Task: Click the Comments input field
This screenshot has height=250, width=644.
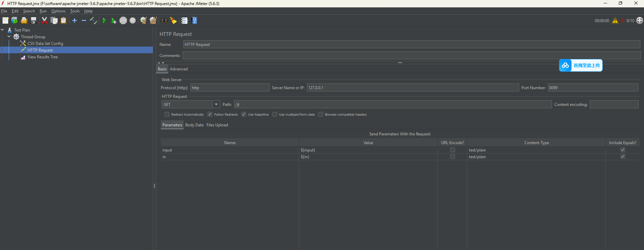Action: [412, 55]
